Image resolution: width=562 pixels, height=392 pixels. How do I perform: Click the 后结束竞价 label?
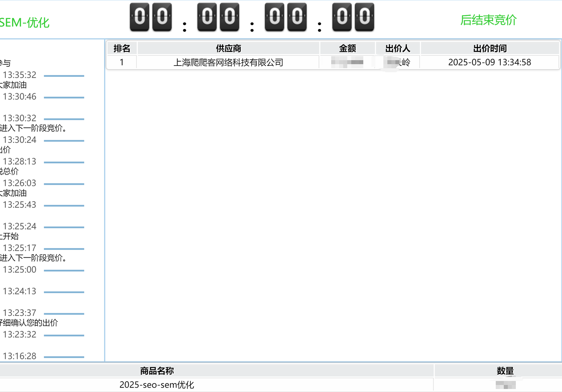[x=488, y=20]
